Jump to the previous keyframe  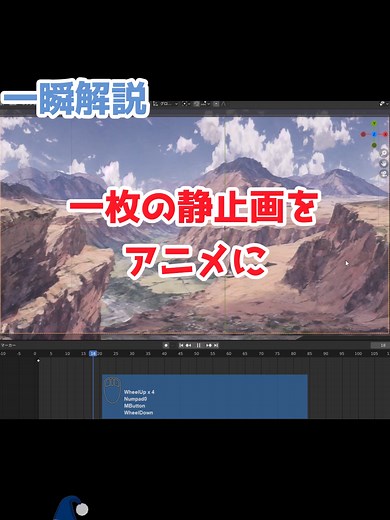click(189, 345)
